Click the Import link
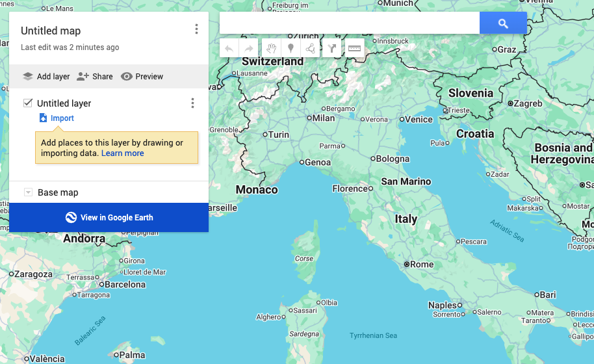 coord(62,118)
